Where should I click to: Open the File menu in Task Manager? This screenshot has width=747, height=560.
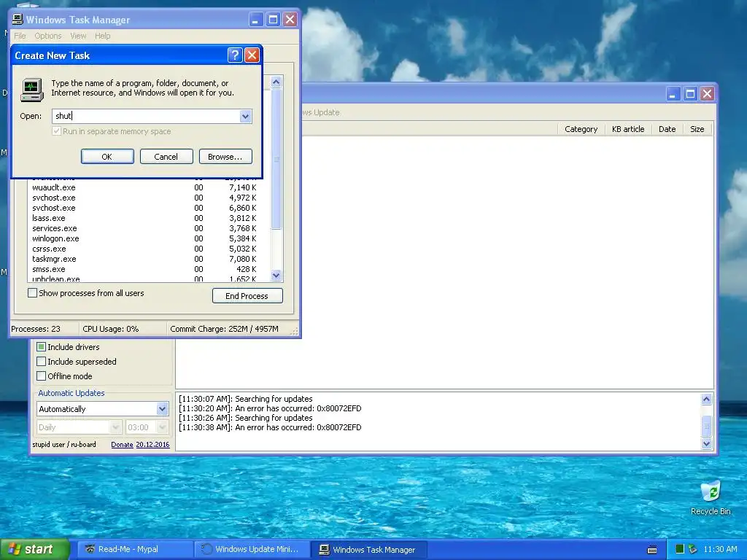20,36
